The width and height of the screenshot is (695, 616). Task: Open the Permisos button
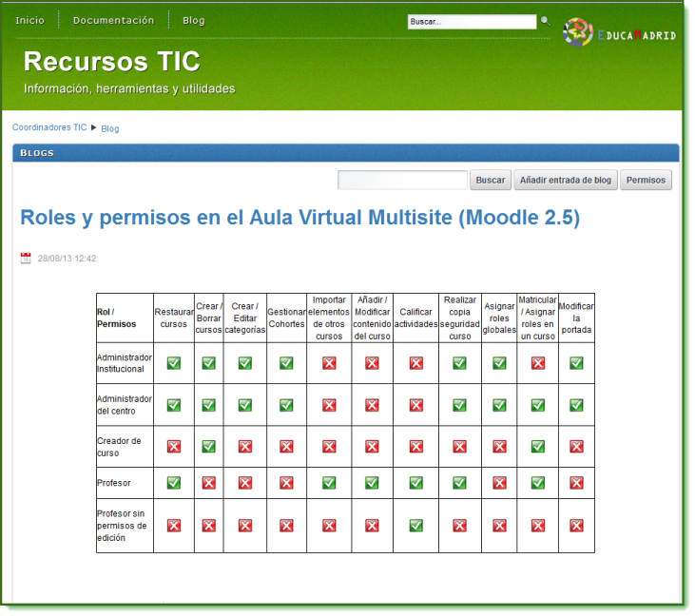pyautogui.click(x=646, y=180)
